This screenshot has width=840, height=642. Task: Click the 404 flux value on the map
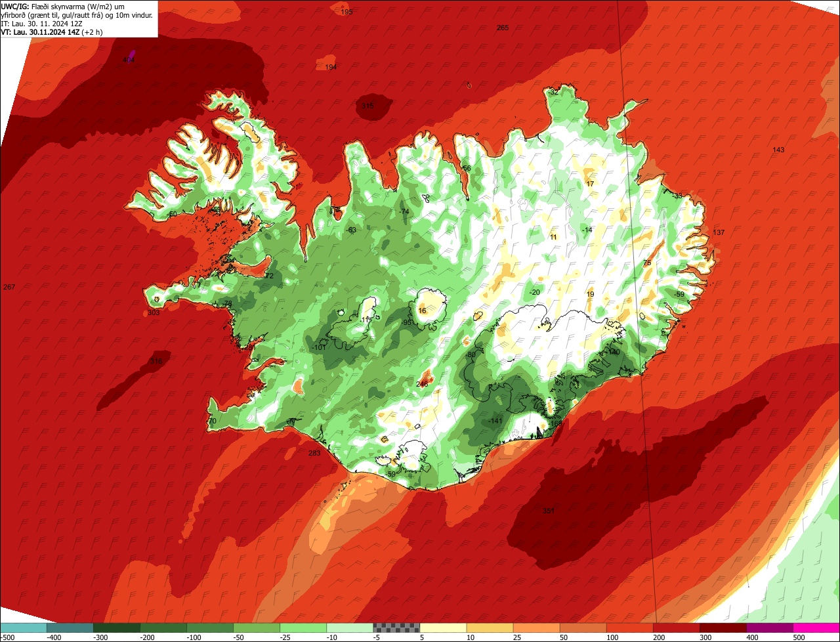point(129,60)
